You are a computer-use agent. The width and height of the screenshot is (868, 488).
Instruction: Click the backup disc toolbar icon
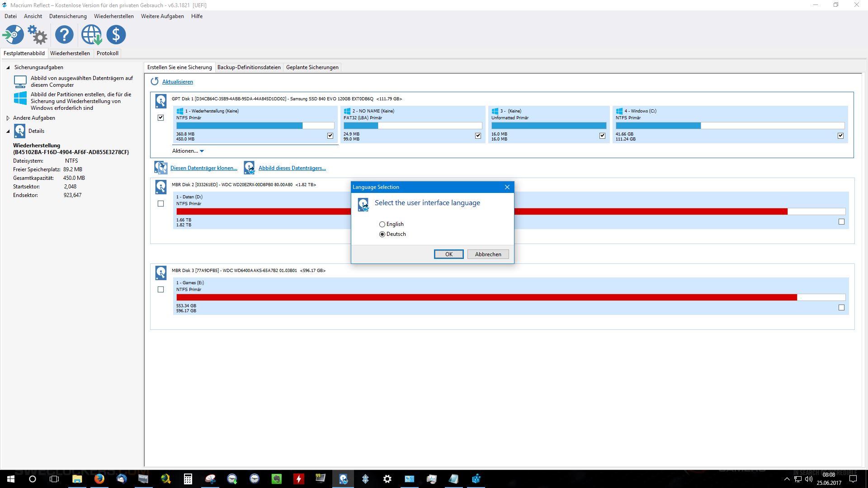[14, 35]
